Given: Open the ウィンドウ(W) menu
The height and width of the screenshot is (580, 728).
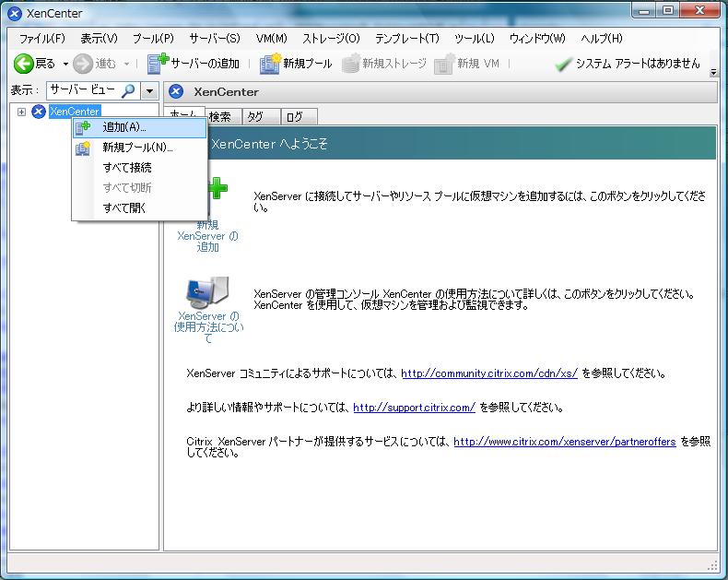Looking at the screenshot, I should (x=537, y=38).
